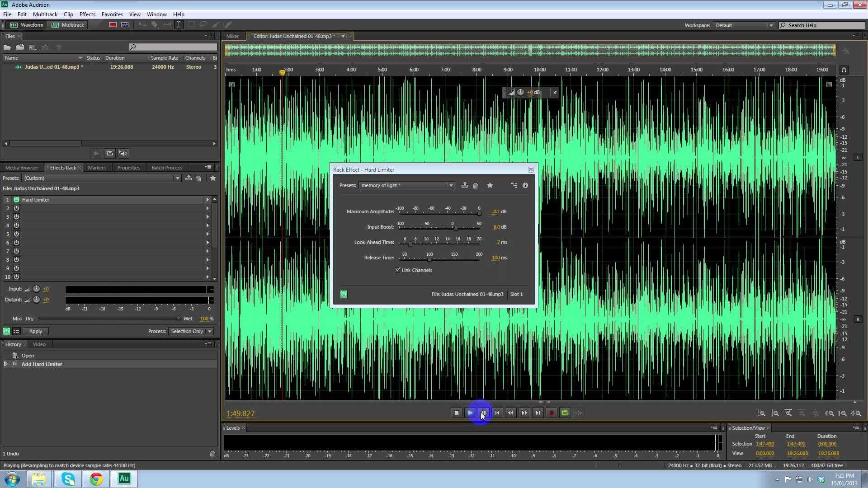Select Judas Unchained 01-48.mp3 file row
Screen dimensions: 868x488
point(110,67)
